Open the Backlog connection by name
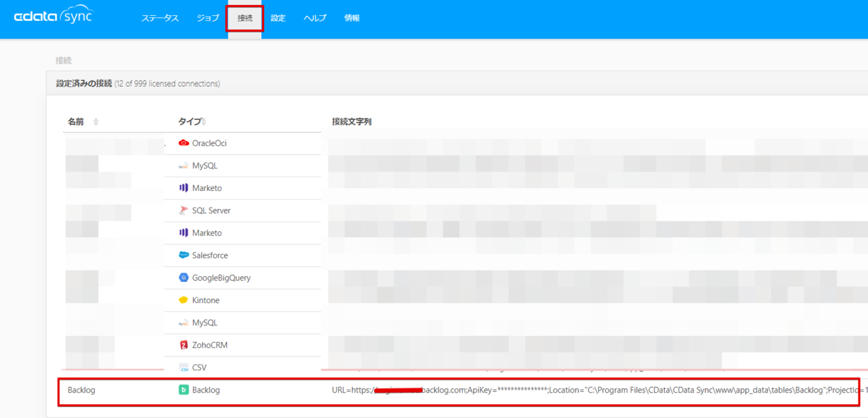The width and height of the screenshot is (868, 418). tap(81, 390)
